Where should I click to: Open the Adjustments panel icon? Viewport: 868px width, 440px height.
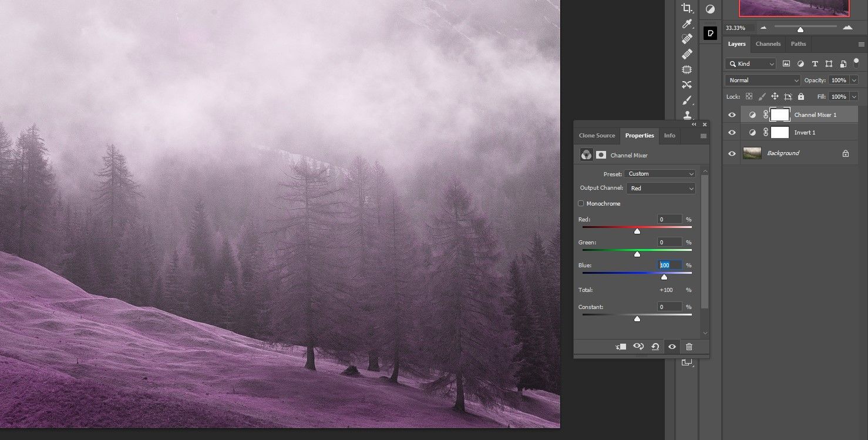click(710, 9)
